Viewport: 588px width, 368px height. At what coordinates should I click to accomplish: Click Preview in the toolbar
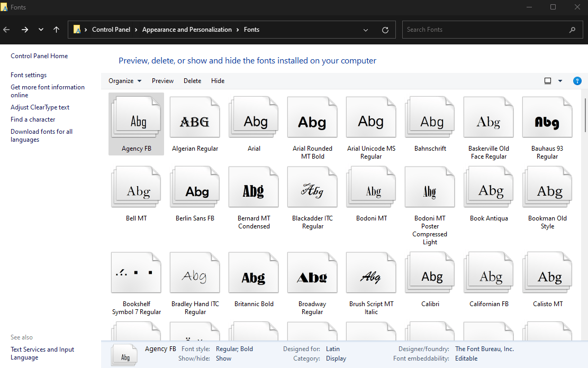pos(162,81)
